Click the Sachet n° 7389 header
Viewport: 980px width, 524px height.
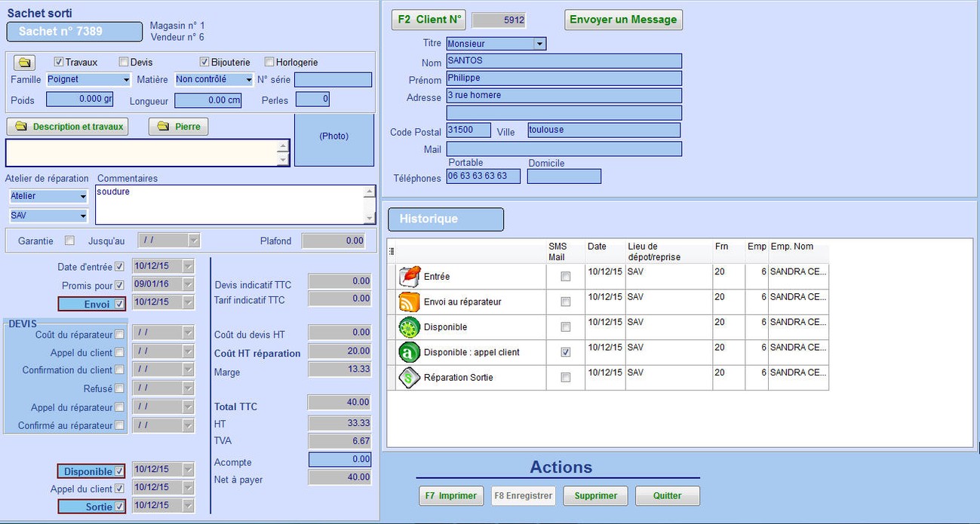tap(74, 32)
